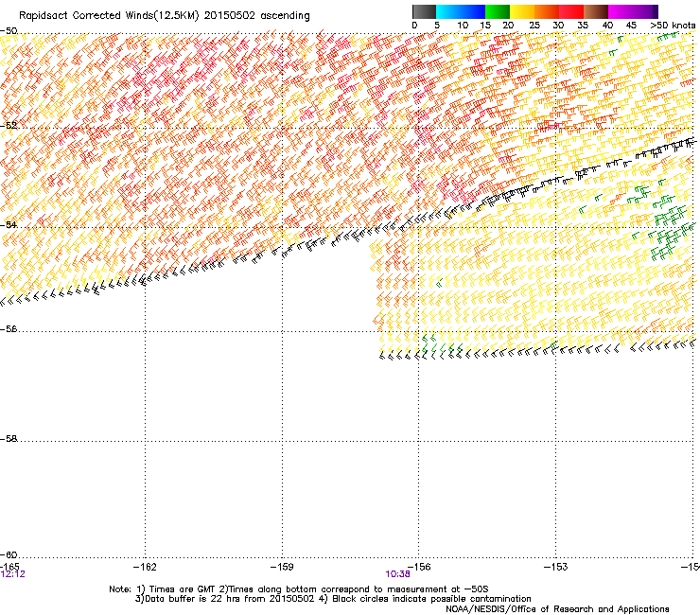Click the -54 latitude axis label
This screenshot has height=615, width=700.
point(9,224)
